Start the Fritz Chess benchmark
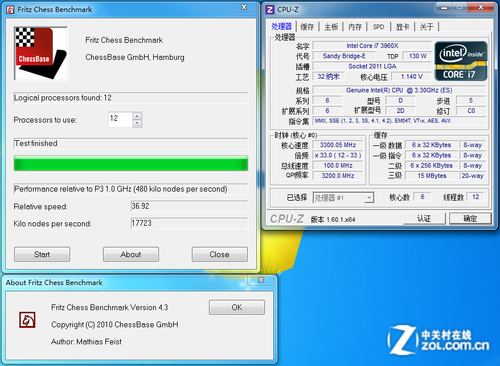This screenshot has width=500, height=366. [42, 254]
